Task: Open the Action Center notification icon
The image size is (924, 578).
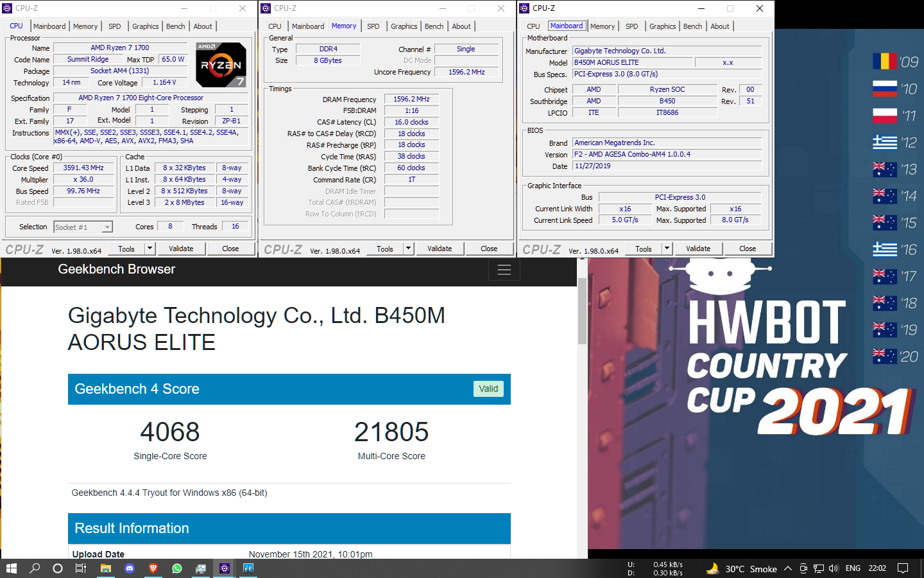Action: (903, 568)
